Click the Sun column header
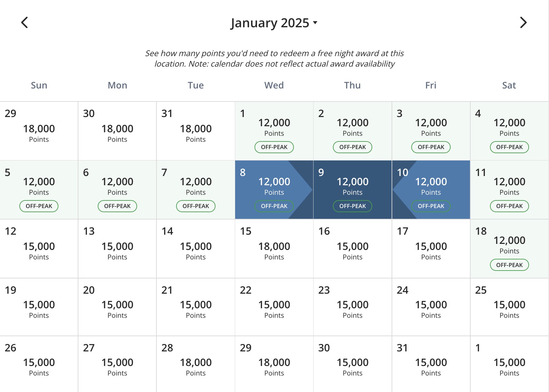 click(x=39, y=85)
